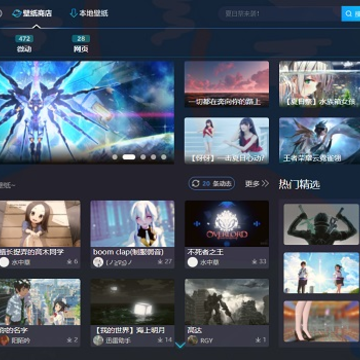Click the 【我的世界】海上明月 title
Viewport: 360px width, 360px height.
pos(128,330)
